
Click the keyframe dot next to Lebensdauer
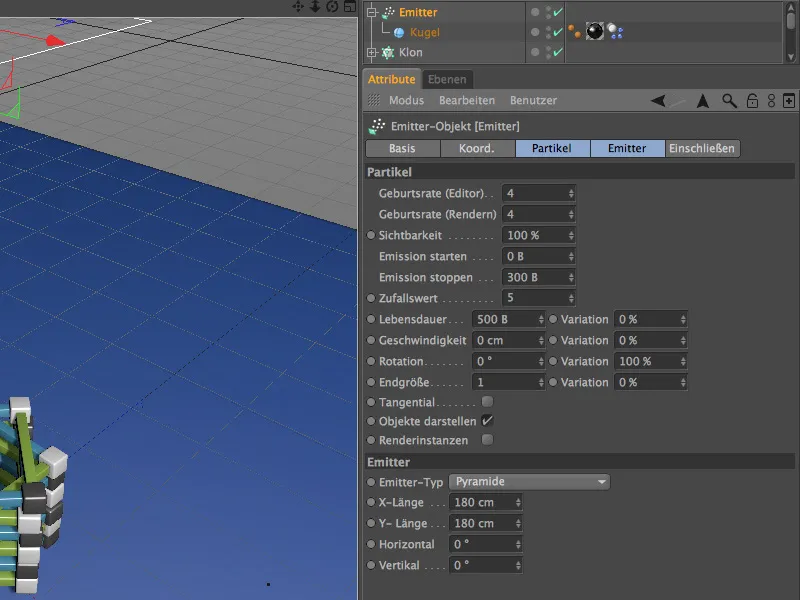[x=371, y=319]
